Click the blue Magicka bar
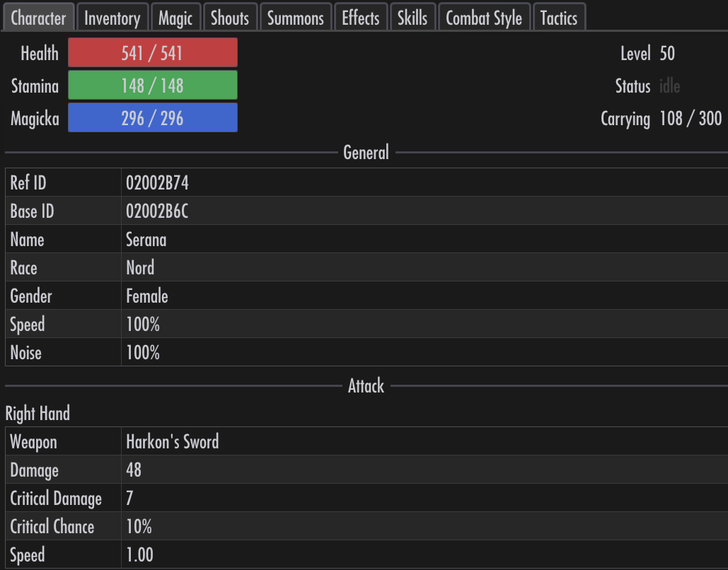 point(153,118)
